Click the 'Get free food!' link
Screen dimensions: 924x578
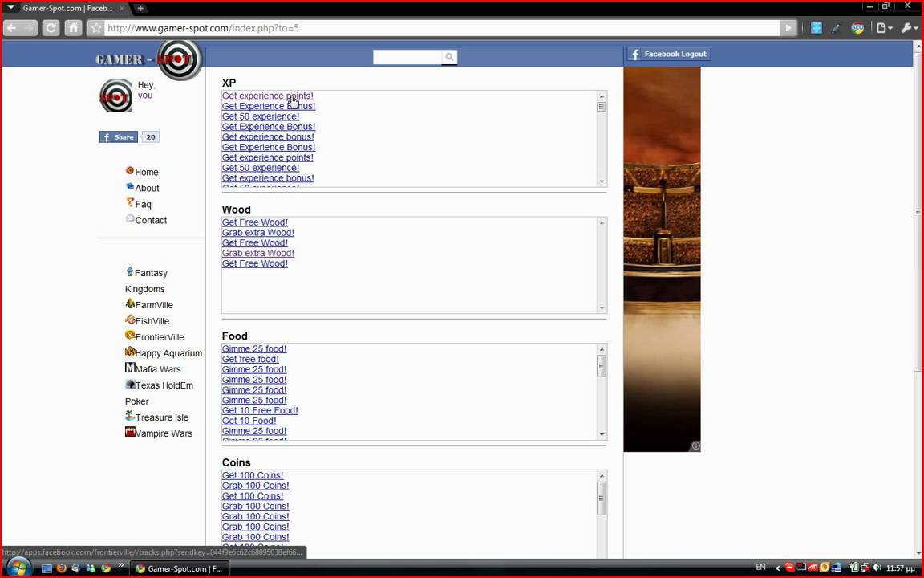pyautogui.click(x=250, y=359)
